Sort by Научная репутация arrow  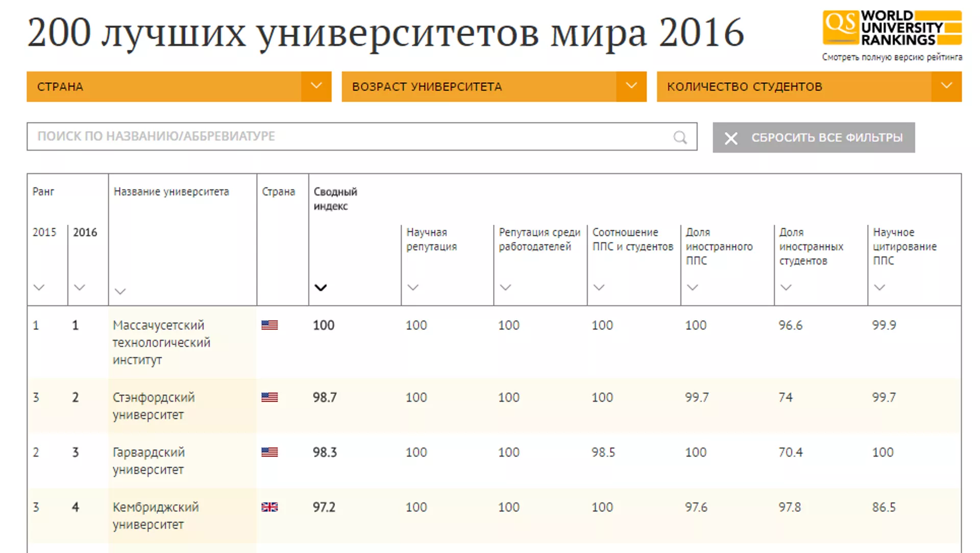(x=413, y=287)
